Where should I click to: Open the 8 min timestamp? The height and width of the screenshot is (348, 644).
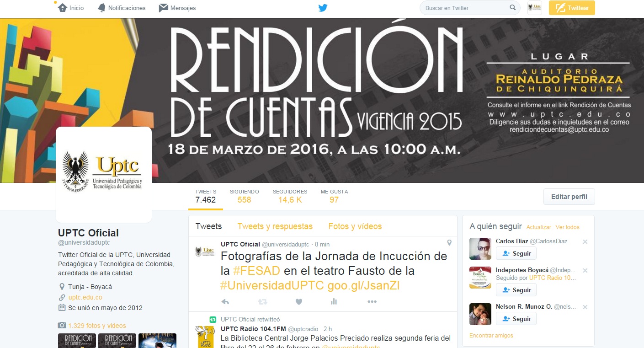(322, 244)
